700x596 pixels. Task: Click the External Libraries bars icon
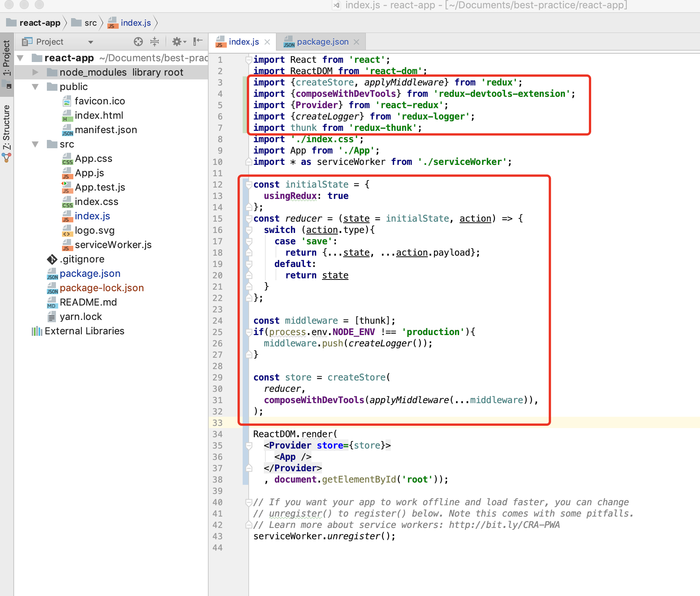click(37, 331)
